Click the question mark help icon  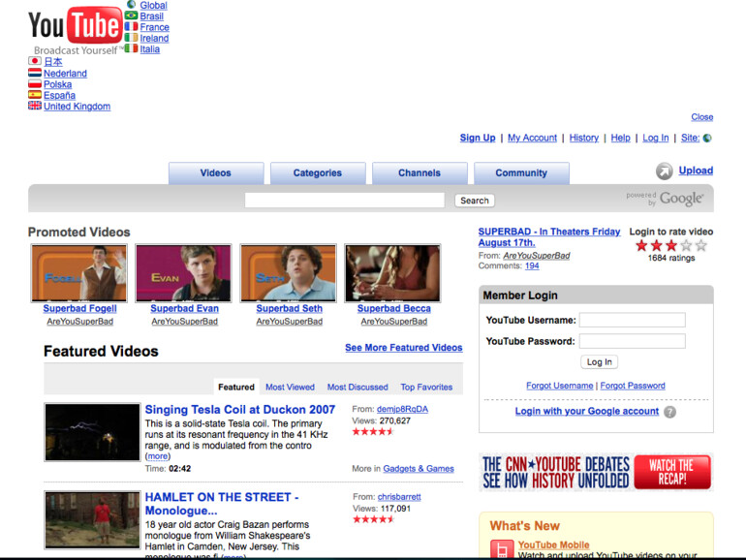[669, 412]
